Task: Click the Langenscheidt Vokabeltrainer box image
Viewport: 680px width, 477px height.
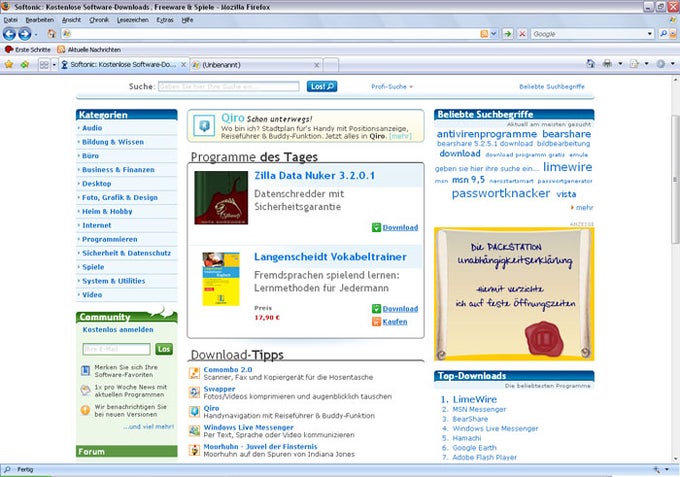Action: [221, 279]
